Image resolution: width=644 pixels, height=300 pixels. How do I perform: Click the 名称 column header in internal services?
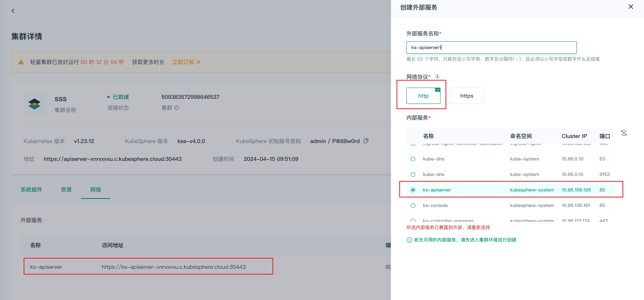tap(428, 136)
